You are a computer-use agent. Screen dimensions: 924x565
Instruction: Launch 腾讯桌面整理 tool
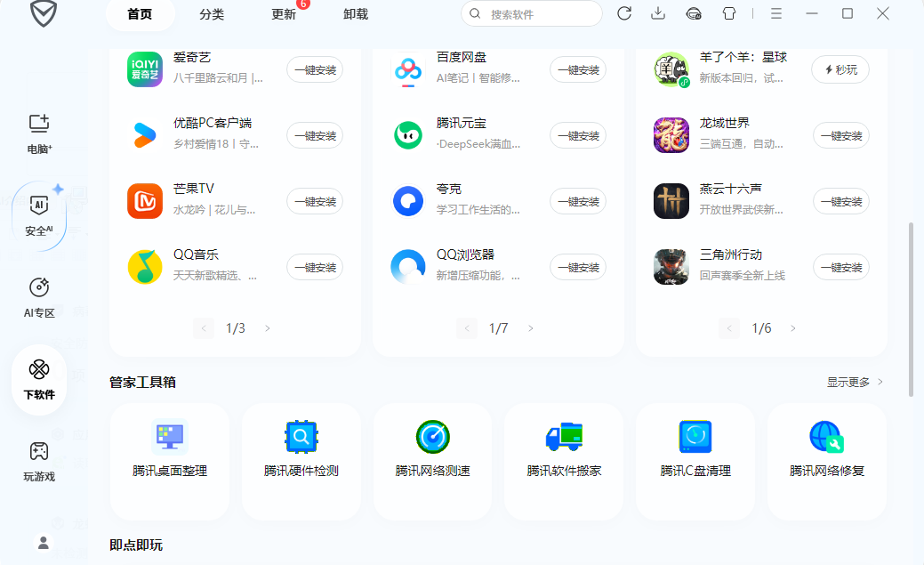[x=170, y=461]
